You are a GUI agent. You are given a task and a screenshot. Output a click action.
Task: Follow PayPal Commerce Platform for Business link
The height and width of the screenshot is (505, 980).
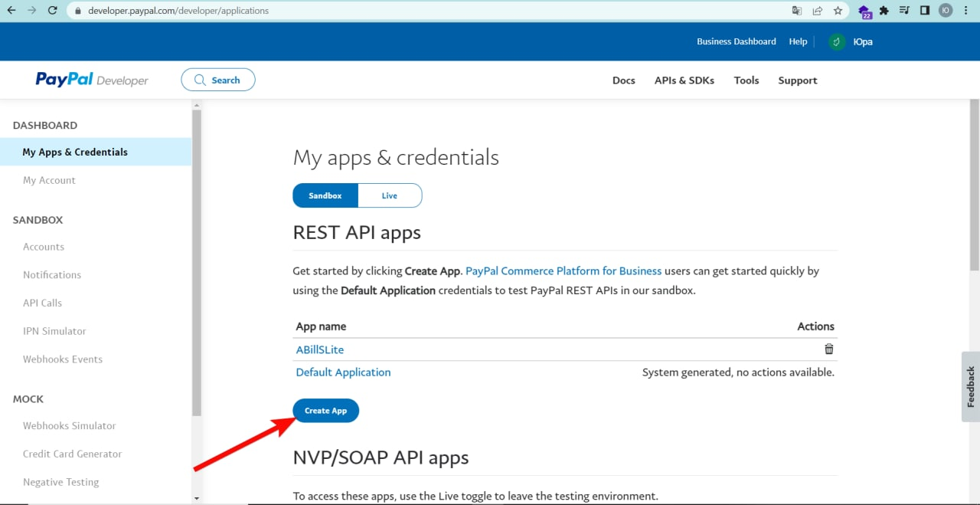coord(563,271)
